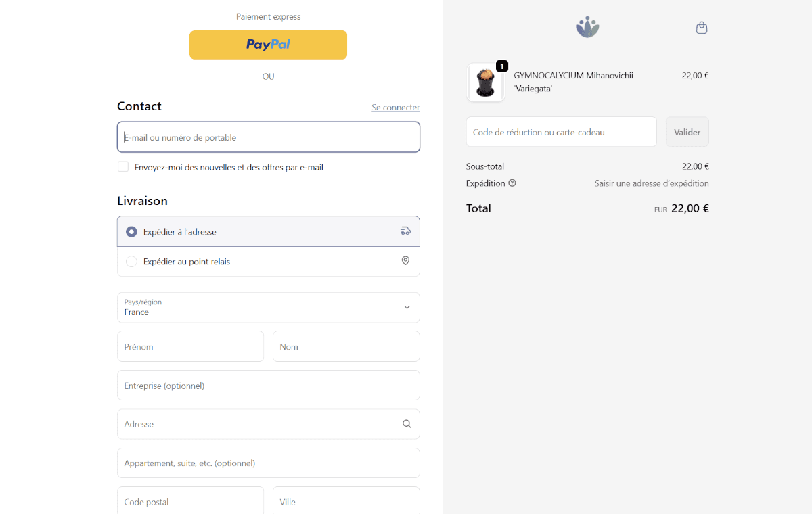Click the lotus store logo
Screen dimensions: 812x514
(587, 26)
